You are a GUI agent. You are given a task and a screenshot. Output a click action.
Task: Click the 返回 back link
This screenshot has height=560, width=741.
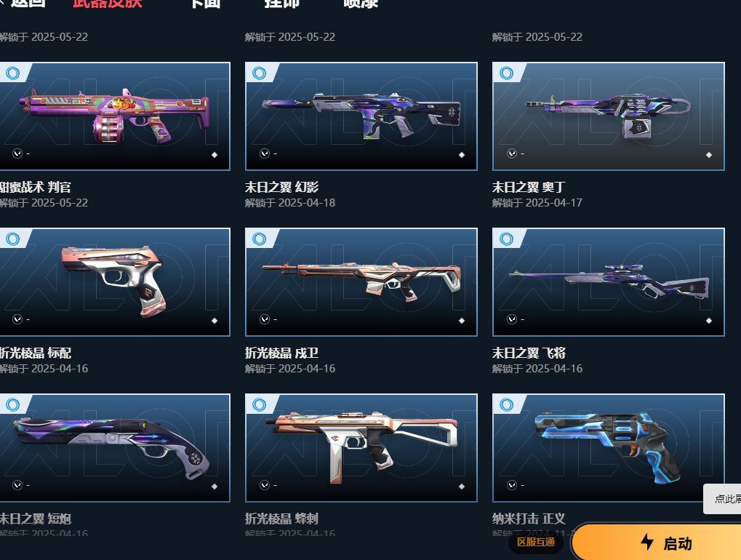(x=23, y=4)
